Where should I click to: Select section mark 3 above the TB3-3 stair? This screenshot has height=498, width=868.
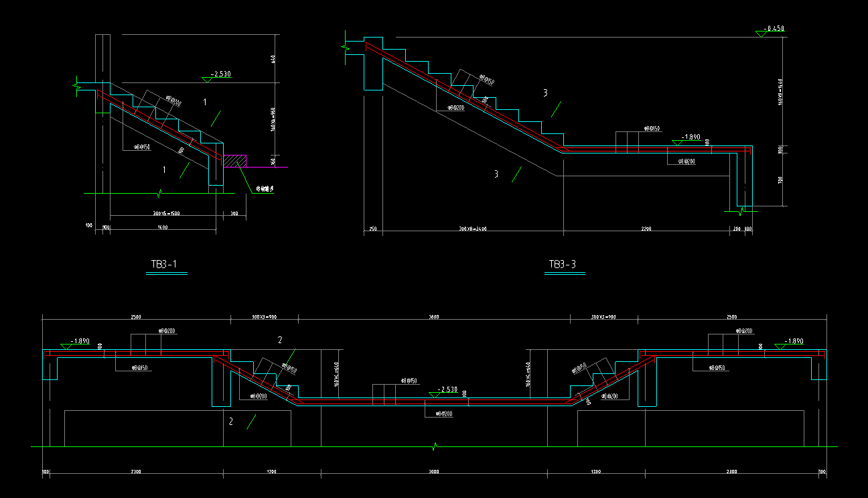pyautogui.click(x=545, y=93)
